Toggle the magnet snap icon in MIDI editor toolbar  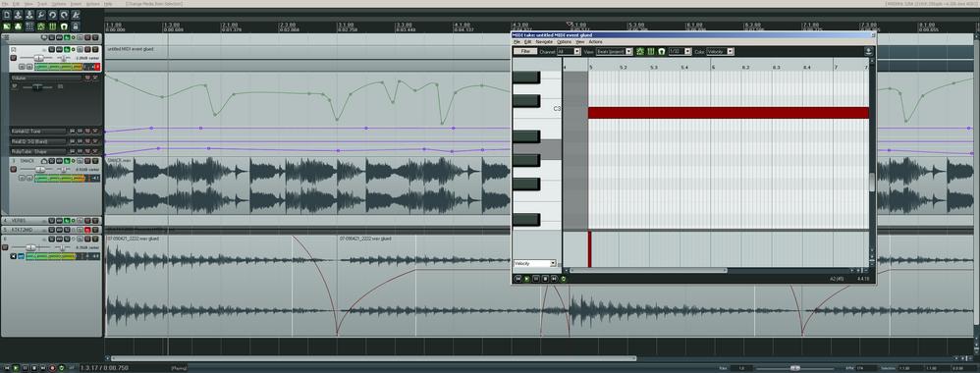[x=662, y=51]
